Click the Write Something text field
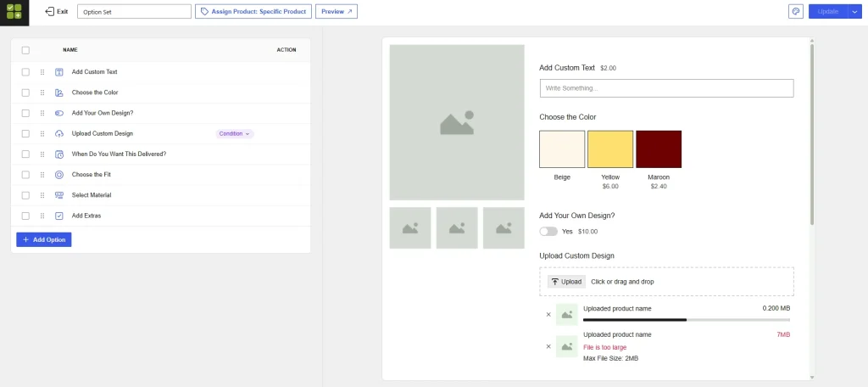This screenshot has width=868, height=387. pos(666,88)
